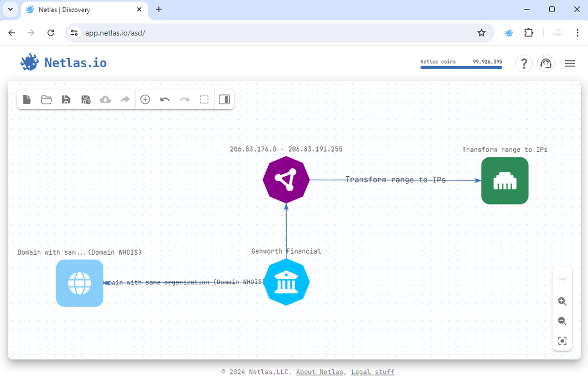Image resolution: width=588 pixels, height=384 pixels.
Task: Save the current graph
Action: tap(66, 99)
